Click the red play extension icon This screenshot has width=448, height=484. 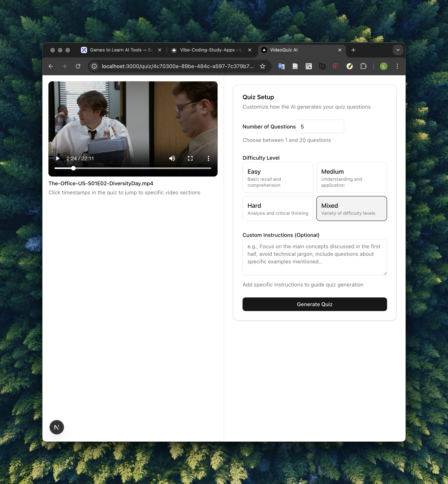point(336,66)
